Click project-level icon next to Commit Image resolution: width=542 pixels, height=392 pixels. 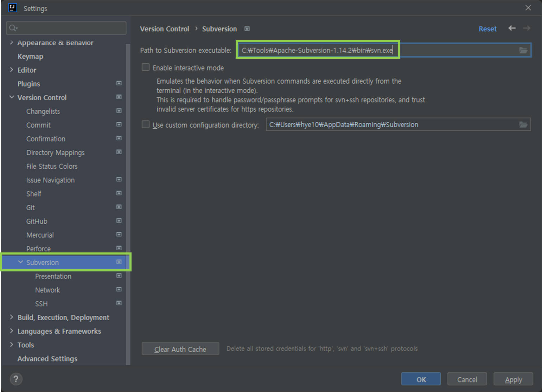point(119,124)
